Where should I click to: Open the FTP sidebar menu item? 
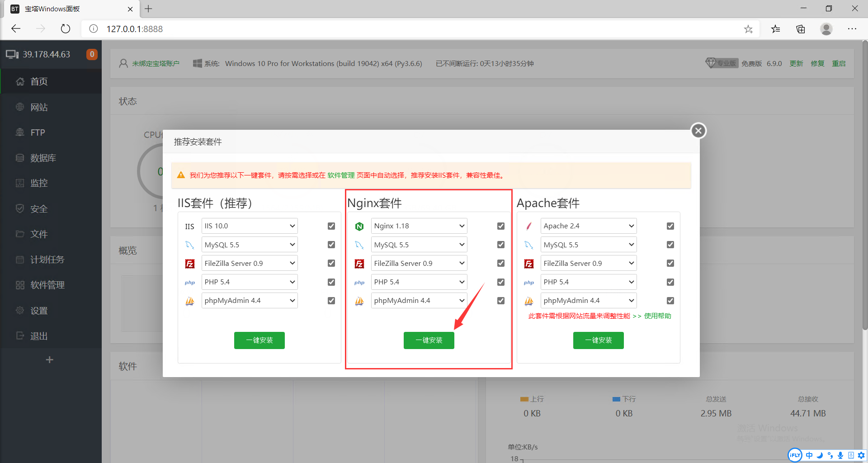point(51,132)
